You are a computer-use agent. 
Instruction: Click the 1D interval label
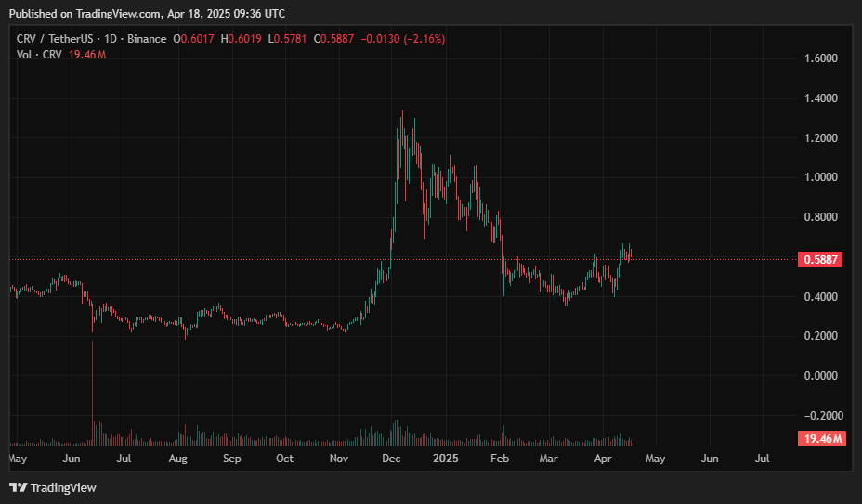click(116, 39)
